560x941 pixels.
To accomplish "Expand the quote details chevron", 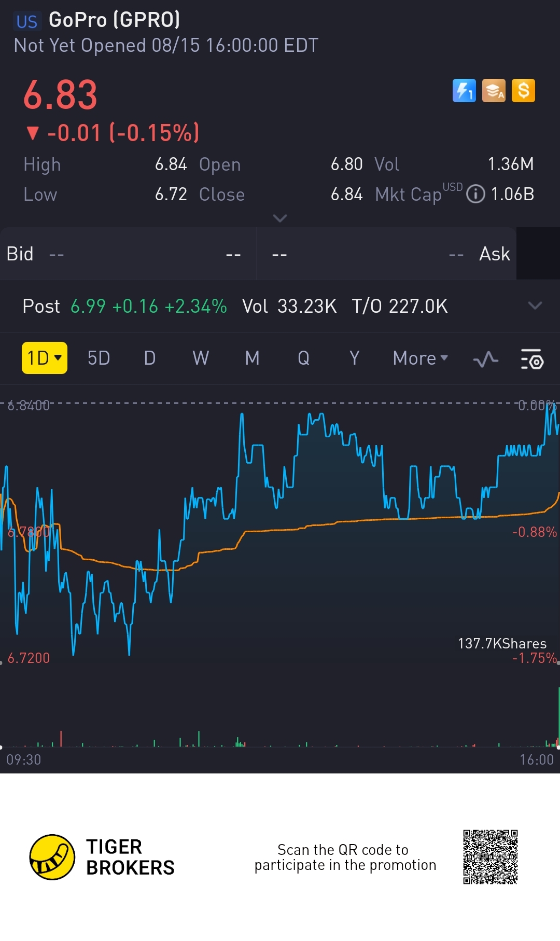I will (x=280, y=218).
